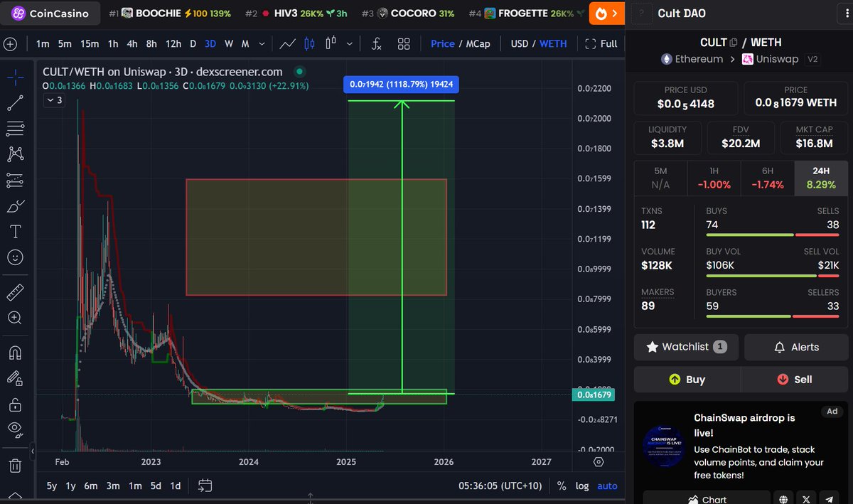The image size is (853, 504).
Task: Select the W weekly timeframe
Action: 229,44
